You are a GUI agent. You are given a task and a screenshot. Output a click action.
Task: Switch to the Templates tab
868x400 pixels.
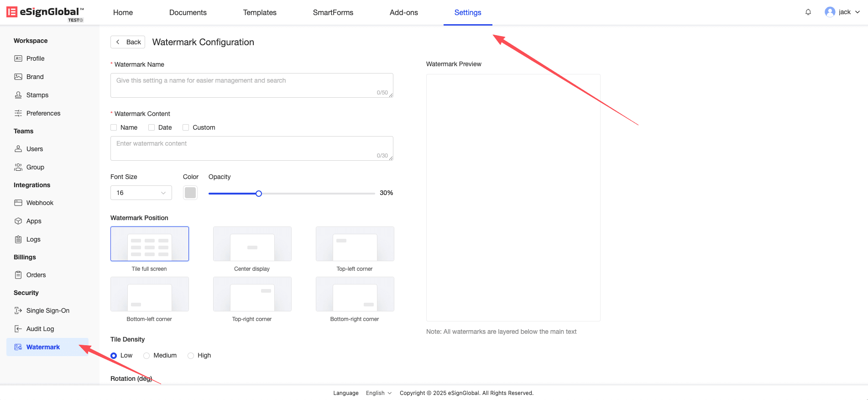tap(260, 13)
